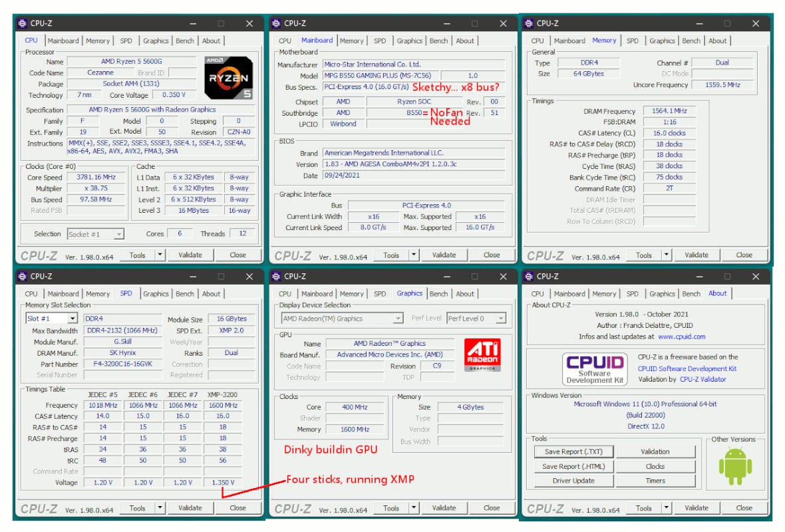Click the Core Speed value 3781.16 MHz
This screenshot has height=532, width=785.
[x=96, y=177]
